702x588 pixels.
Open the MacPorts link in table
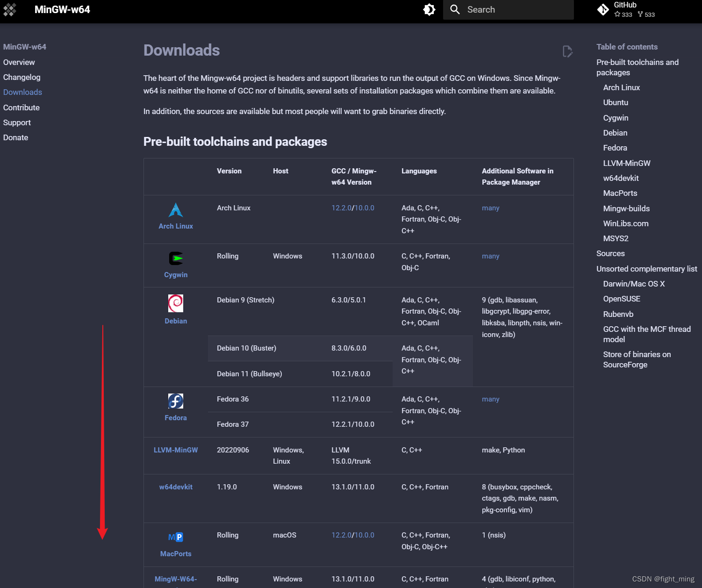pyautogui.click(x=176, y=554)
